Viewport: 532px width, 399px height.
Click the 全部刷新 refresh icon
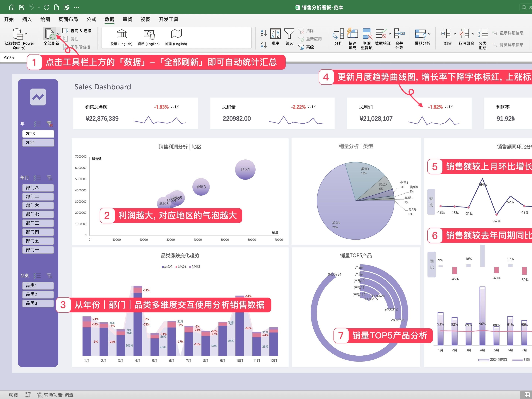(x=50, y=34)
